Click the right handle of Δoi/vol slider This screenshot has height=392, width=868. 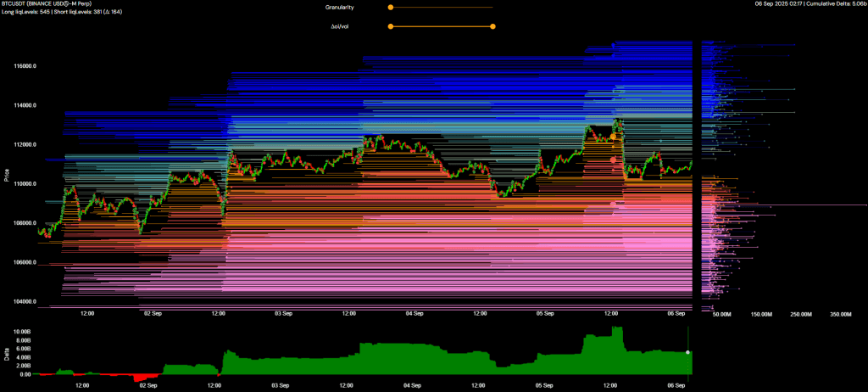click(x=492, y=26)
